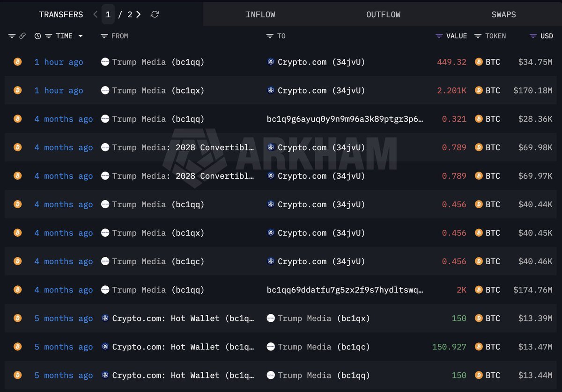This screenshot has width=562, height=392.
Task: Click BTC token in the $34.75M row
Action: tap(488, 62)
